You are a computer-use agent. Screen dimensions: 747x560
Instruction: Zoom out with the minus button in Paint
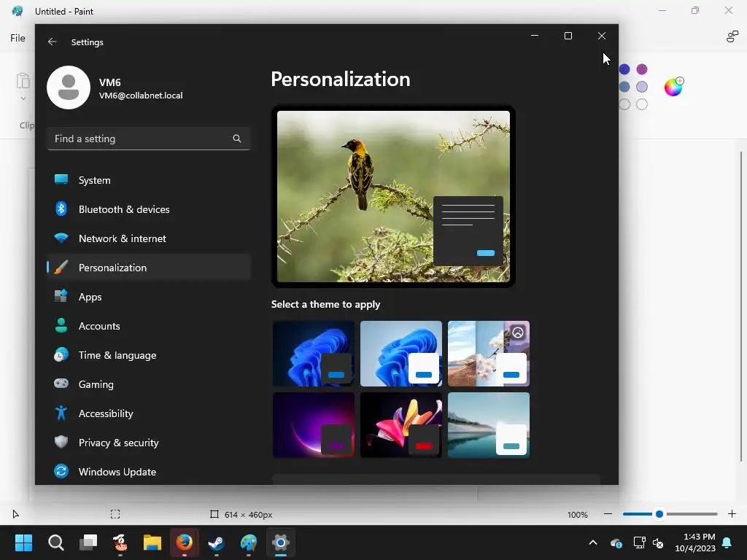tap(608, 514)
